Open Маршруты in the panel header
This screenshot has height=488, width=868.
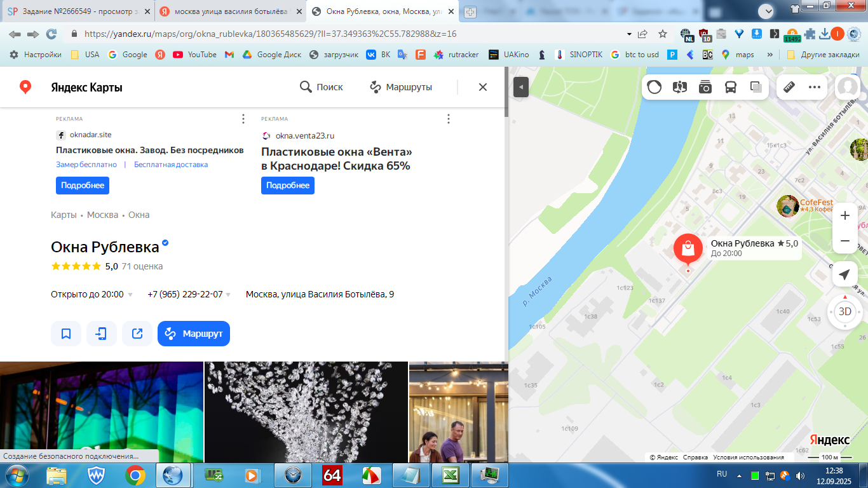click(x=401, y=87)
